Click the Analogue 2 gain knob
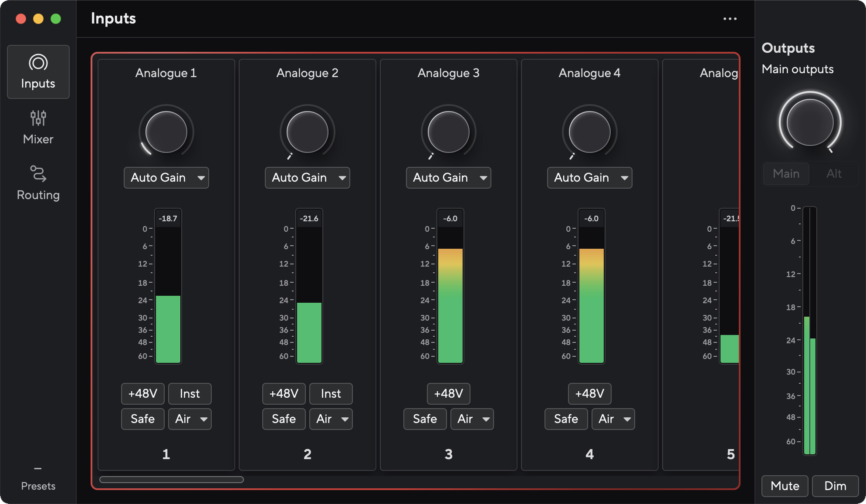This screenshot has width=866, height=504. 308,132
